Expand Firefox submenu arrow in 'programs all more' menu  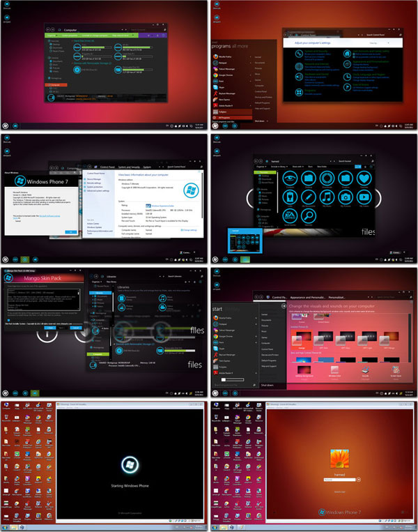pos(251,56)
